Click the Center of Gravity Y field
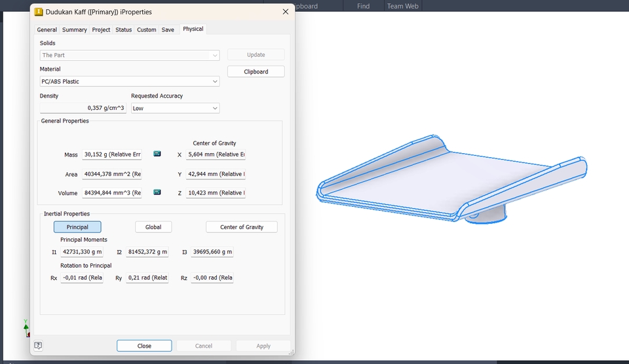Viewport: 629px width, 364px height. [x=216, y=174]
